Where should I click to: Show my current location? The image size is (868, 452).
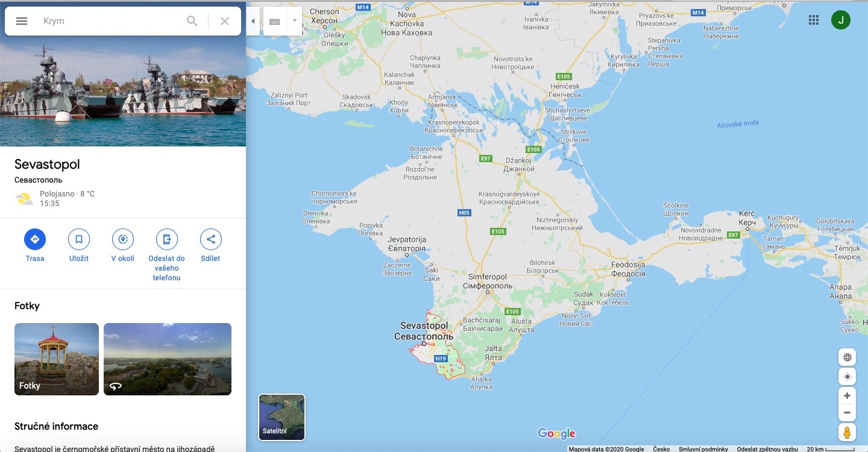coord(847,377)
